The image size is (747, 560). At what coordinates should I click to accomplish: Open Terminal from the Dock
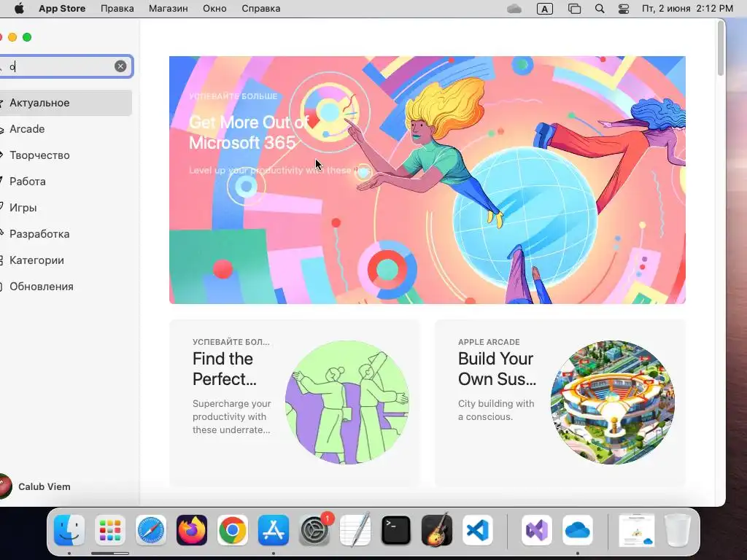396,530
